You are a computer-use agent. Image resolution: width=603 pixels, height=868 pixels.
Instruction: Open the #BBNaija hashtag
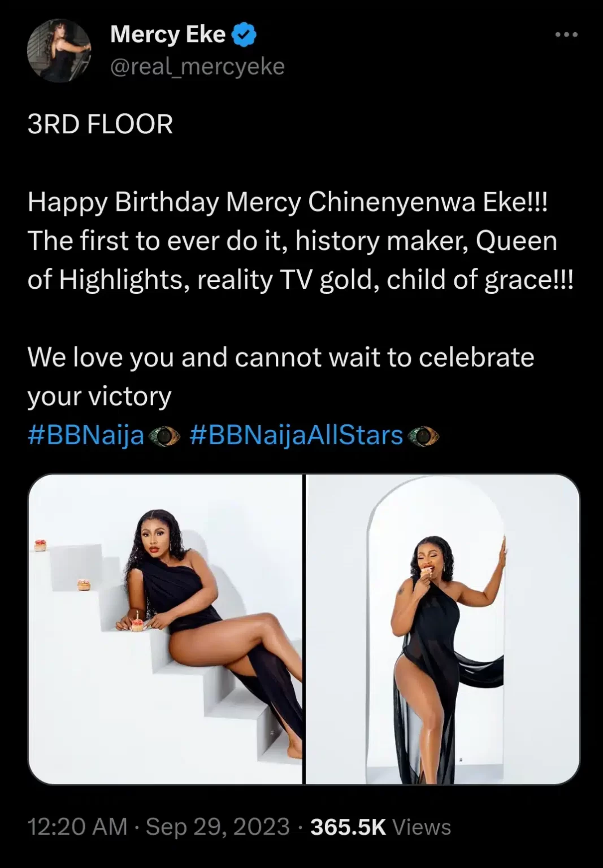86,436
